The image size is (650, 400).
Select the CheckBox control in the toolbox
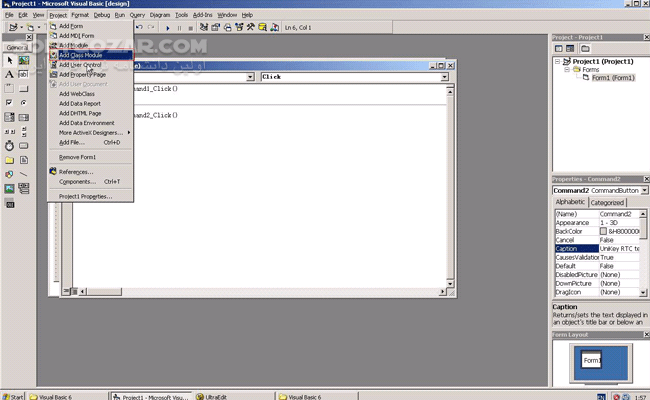pos(10,102)
